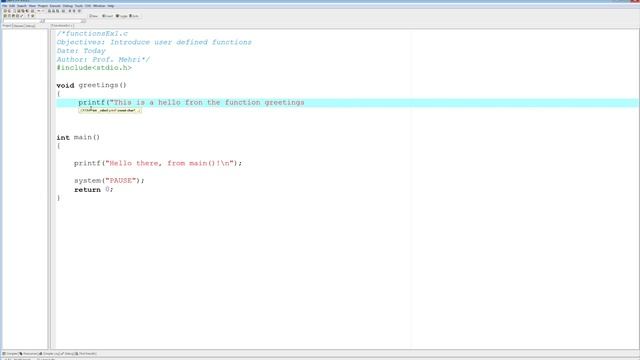This screenshot has height=360, width=640.
Task: Click the "return 0;" line
Action: pyautogui.click(x=93, y=189)
